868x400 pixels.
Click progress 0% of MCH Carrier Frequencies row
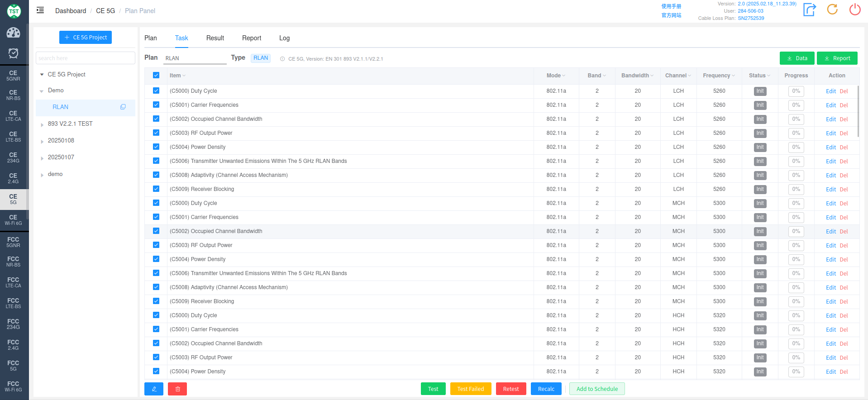pos(796,217)
